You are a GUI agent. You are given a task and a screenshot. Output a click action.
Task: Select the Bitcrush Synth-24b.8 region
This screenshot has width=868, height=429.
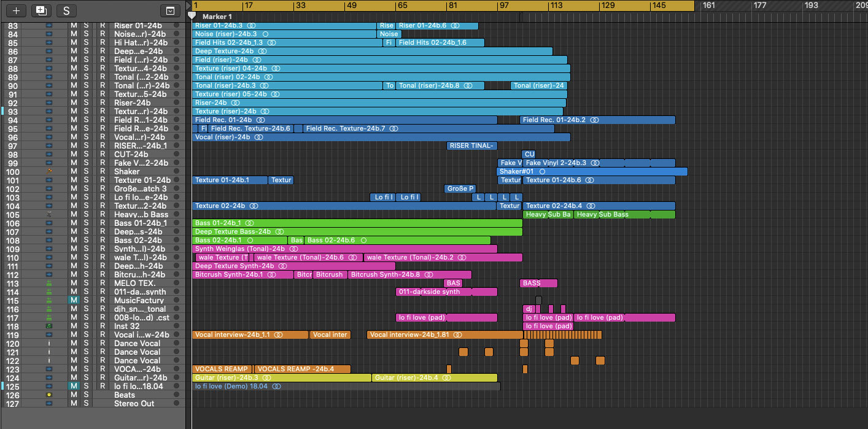(x=409, y=275)
